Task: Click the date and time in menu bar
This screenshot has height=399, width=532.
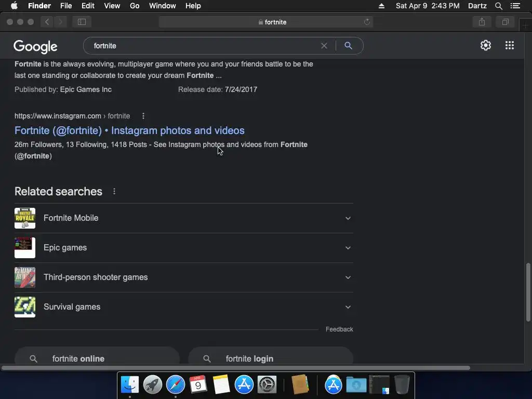Action: click(428, 6)
